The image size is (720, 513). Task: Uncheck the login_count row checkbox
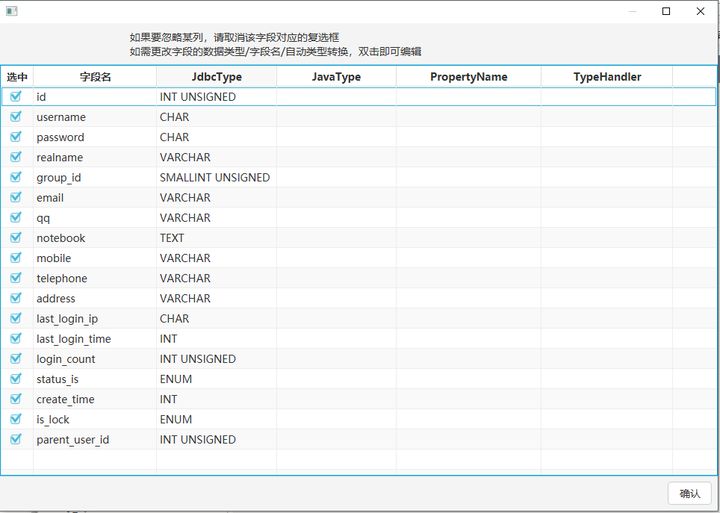pos(16,358)
